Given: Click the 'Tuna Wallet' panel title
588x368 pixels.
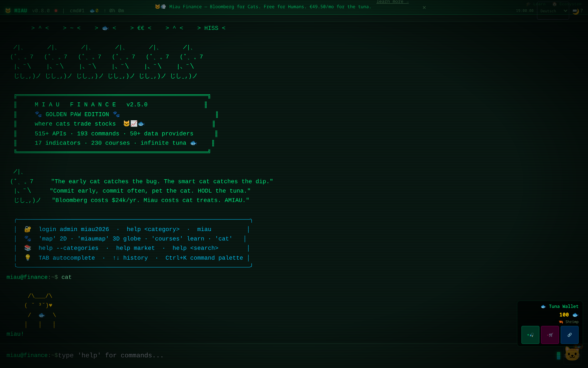Looking at the screenshot, I should (564, 306).
